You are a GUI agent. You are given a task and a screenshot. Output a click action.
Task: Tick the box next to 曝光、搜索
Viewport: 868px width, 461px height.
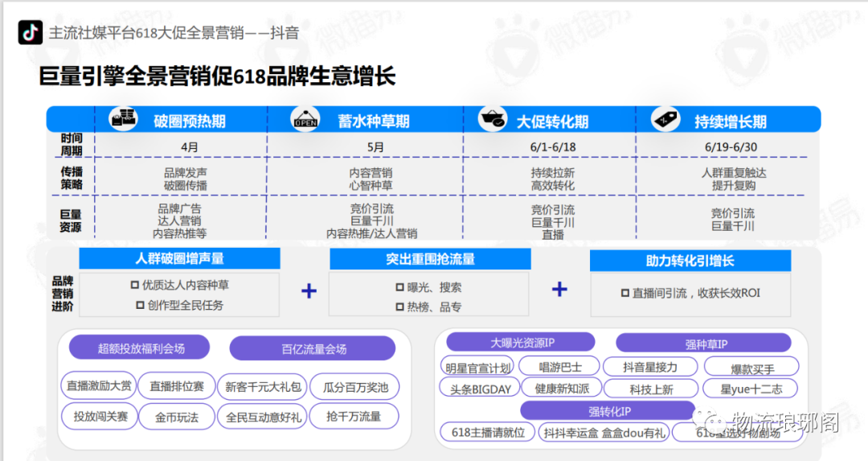[x=399, y=287]
